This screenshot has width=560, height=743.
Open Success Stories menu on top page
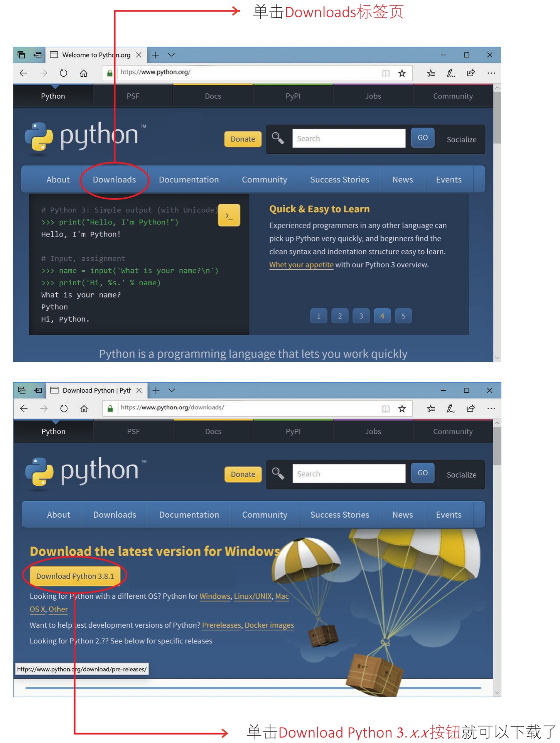point(339,179)
